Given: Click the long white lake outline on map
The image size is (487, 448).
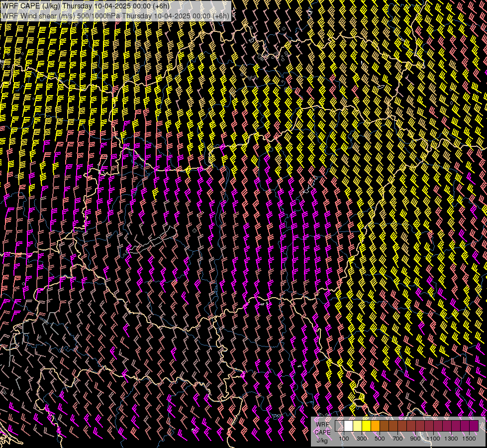Looking at the screenshot, I should click(151, 240).
